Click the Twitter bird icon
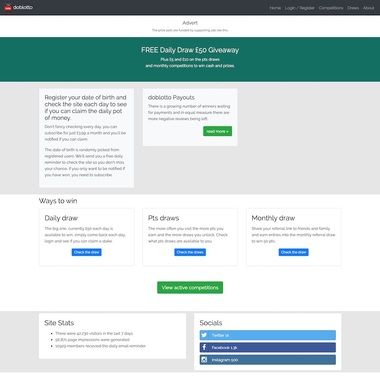This screenshot has height=380, width=380. (x=204, y=335)
